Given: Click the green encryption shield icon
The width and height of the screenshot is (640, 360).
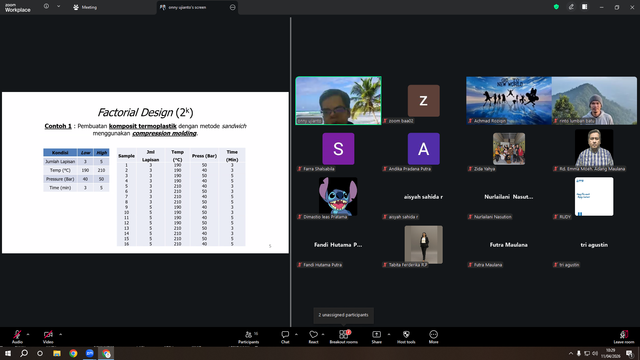Looking at the screenshot, I should (556, 7).
